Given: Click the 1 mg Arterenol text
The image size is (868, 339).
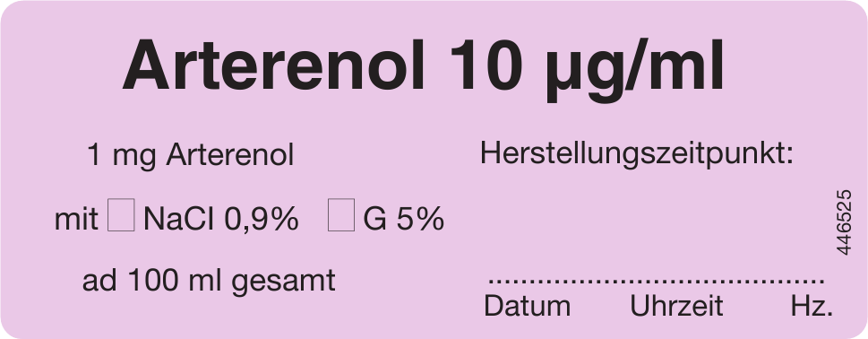Looking at the screenshot, I should pyautogui.click(x=191, y=156).
